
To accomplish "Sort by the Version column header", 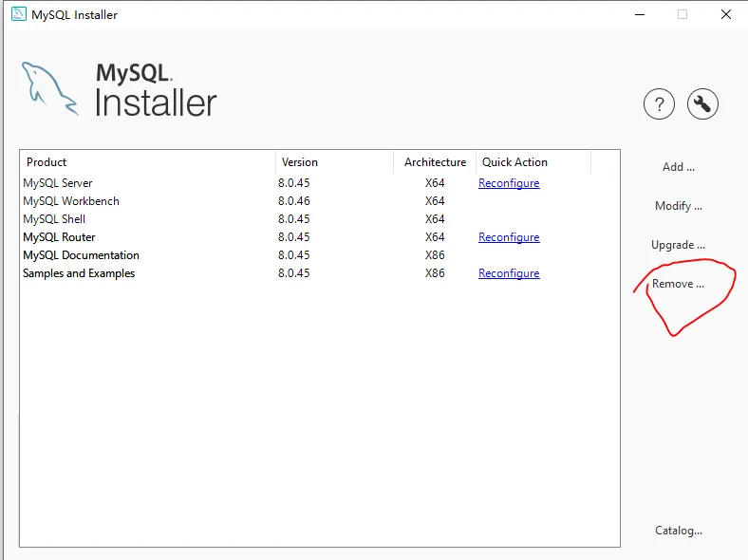I will (x=334, y=162).
